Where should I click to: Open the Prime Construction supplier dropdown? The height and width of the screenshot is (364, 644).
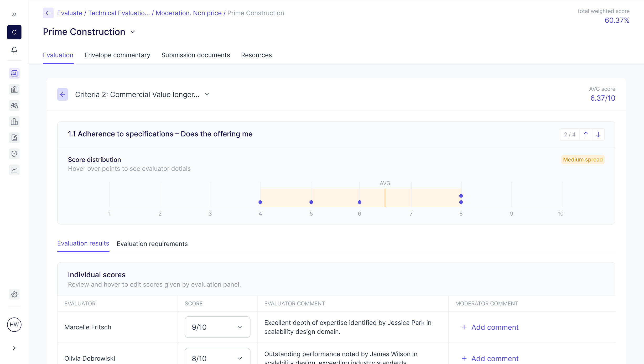pyautogui.click(x=133, y=32)
